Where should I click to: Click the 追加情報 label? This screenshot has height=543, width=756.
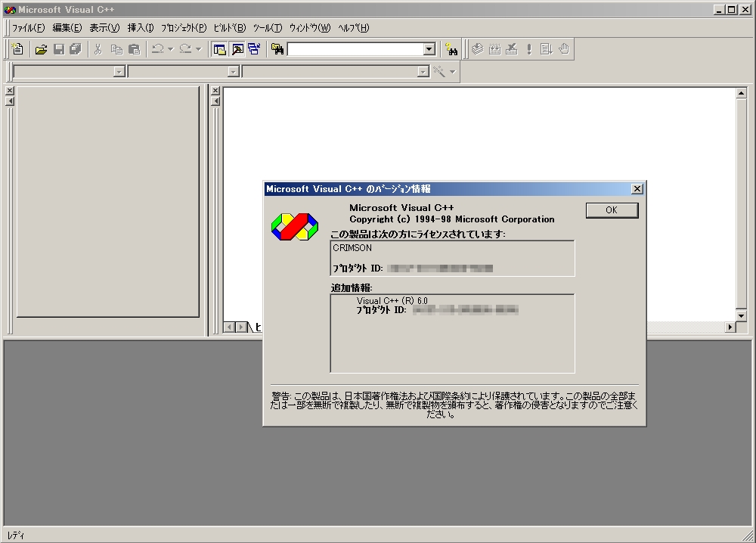pos(352,288)
